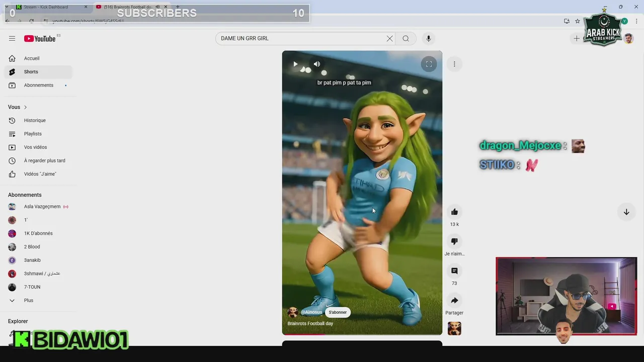Open the 3anakib channel
This screenshot has width=644, height=362.
pos(38,260)
